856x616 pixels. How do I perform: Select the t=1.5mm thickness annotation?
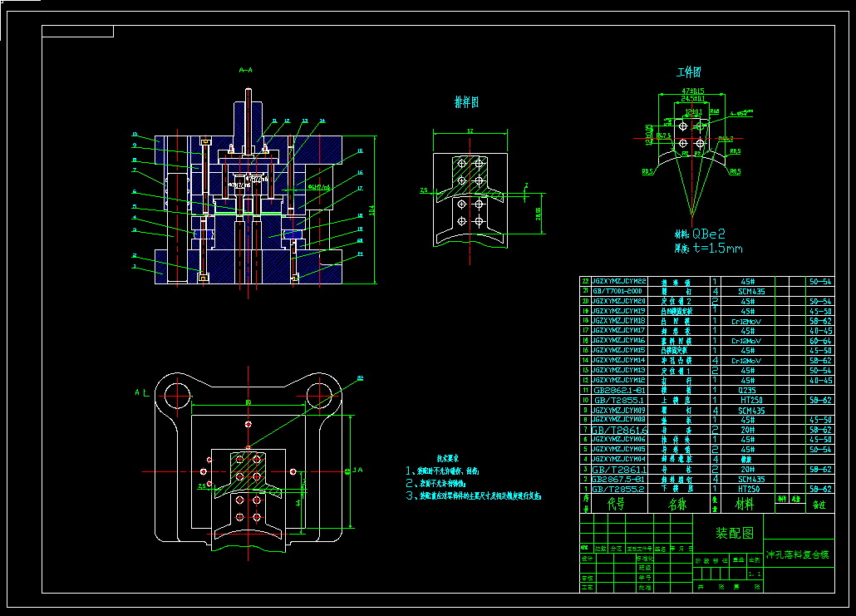[718, 249]
